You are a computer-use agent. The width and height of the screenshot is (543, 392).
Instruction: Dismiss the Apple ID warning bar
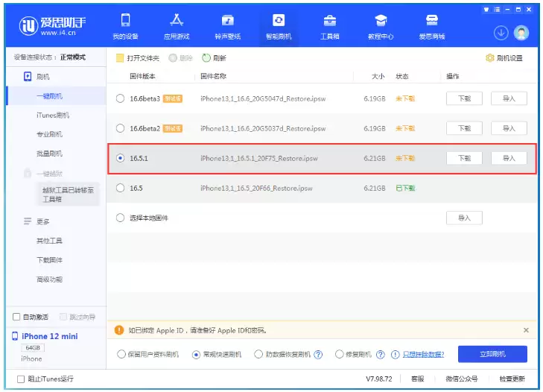point(526,330)
